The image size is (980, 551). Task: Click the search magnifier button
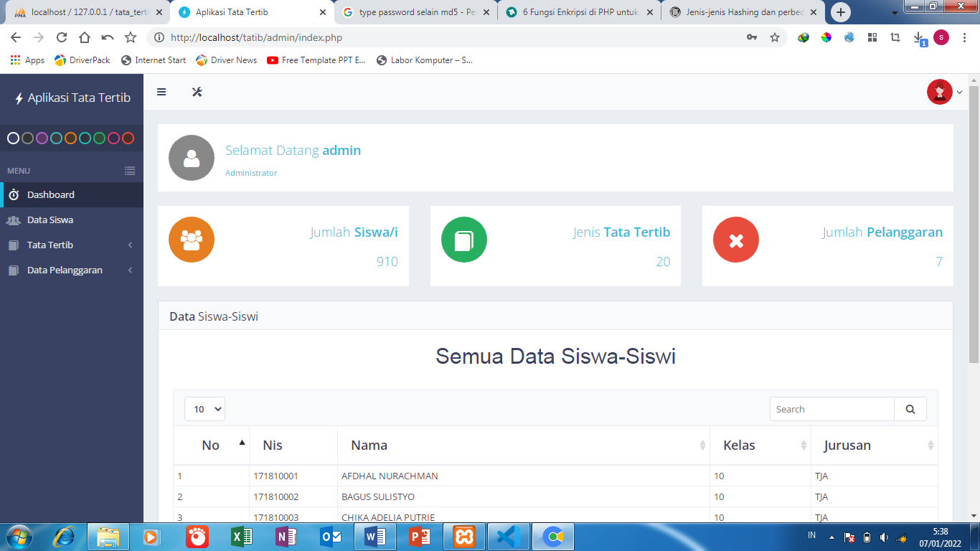tap(910, 409)
